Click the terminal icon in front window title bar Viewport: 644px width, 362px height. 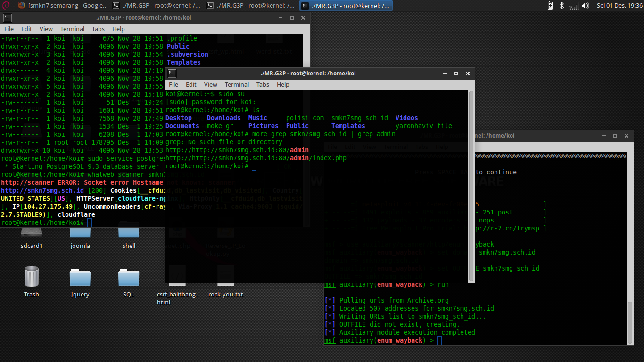pos(172,74)
